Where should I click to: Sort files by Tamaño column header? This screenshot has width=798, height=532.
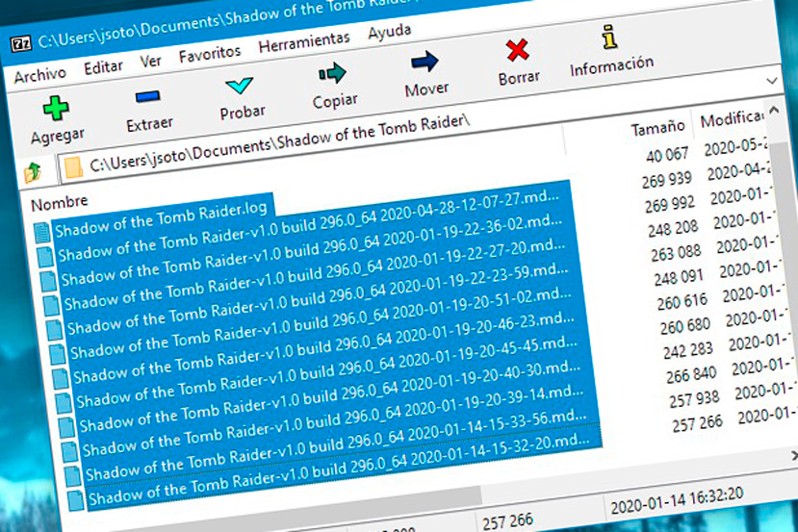[657, 127]
